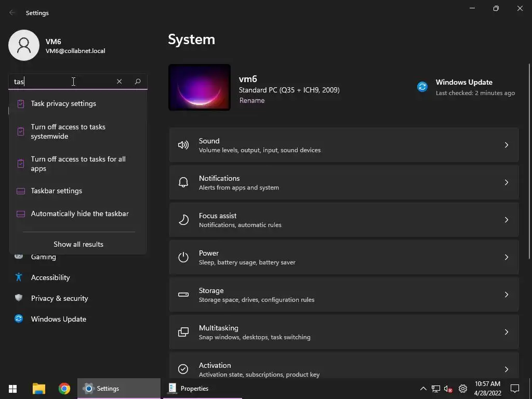Select Taskbar settings search result
The height and width of the screenshot is (399, 532).
click(x=78, y=191)
